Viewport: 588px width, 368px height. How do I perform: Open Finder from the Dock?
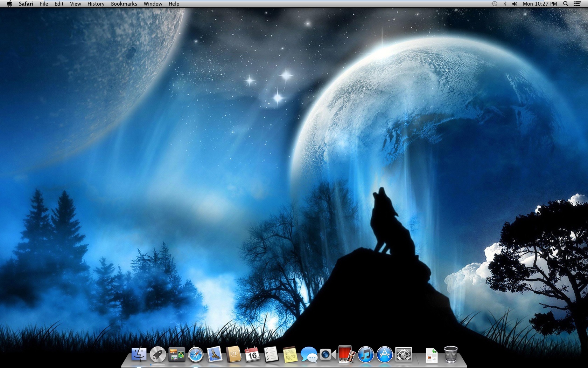(139, 355)
